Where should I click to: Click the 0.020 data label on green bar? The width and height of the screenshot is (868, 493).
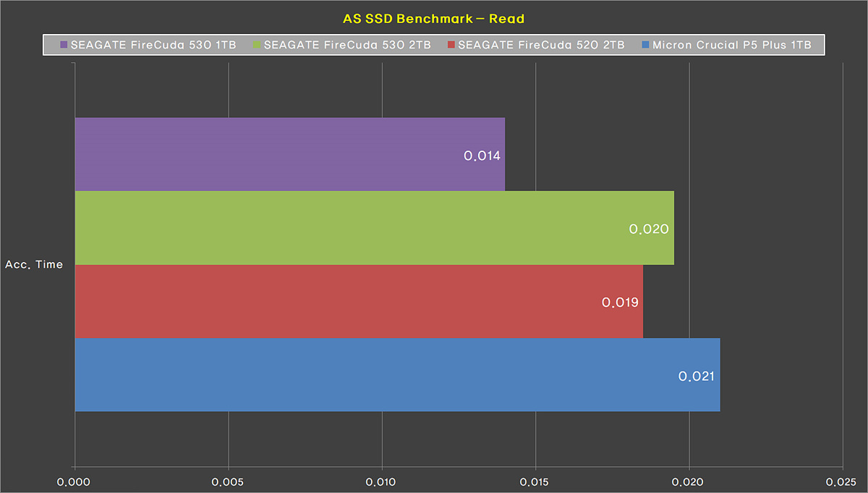pyautogui.click(x=649, y=229)
